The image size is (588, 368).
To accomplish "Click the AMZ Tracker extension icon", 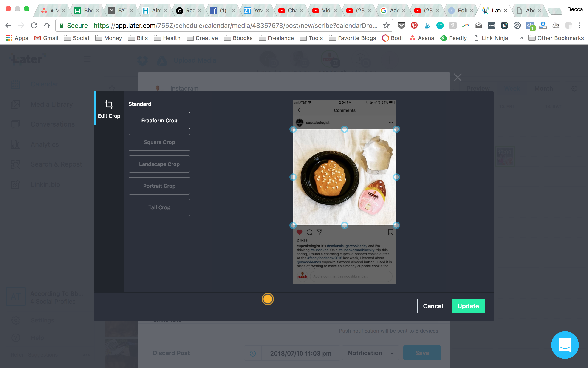I will coord(556,25).
